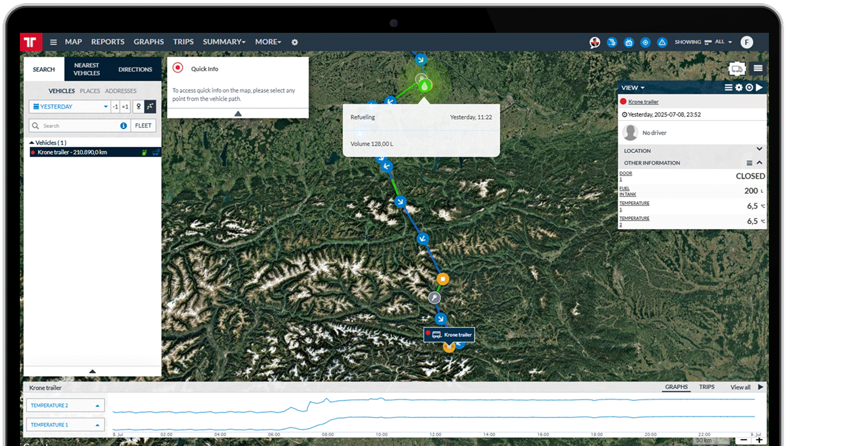Open the map list menu button

pyautogui.click(x=758, y=68)
